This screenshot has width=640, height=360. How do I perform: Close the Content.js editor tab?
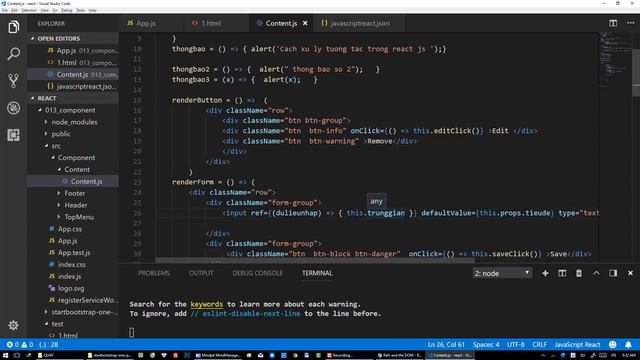pyautogui.click(x=305, y=23)
